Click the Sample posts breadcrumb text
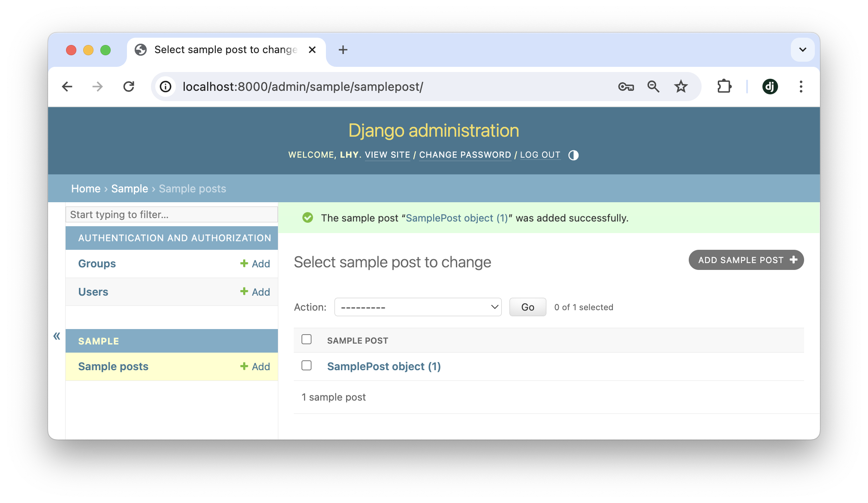 click(192, 189)
